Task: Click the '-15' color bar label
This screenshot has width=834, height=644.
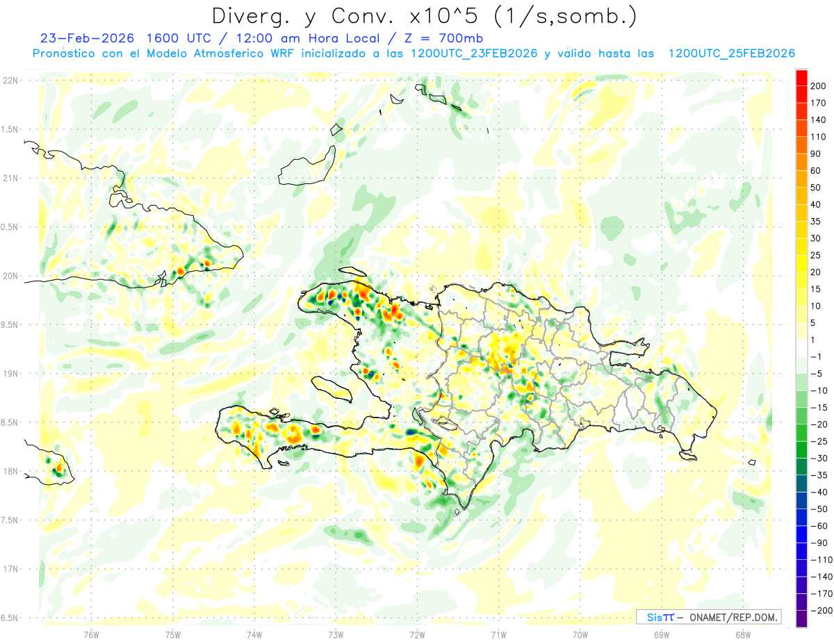Action: point(819,408)
